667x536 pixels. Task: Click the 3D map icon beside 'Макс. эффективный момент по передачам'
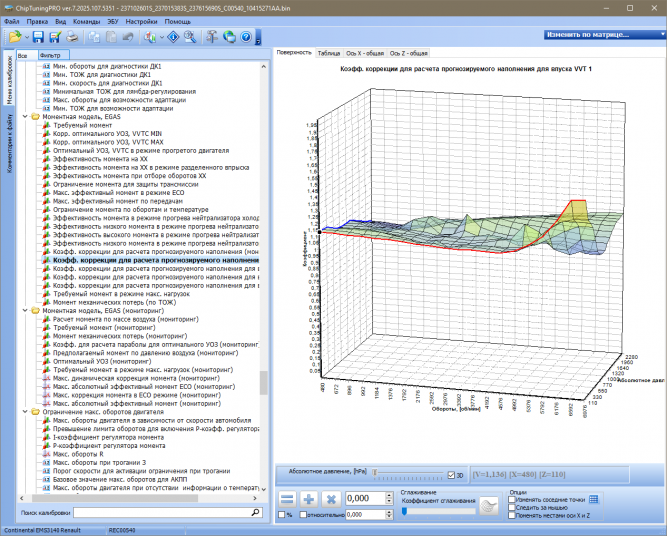pyautogui.click(x=46, y=201)
